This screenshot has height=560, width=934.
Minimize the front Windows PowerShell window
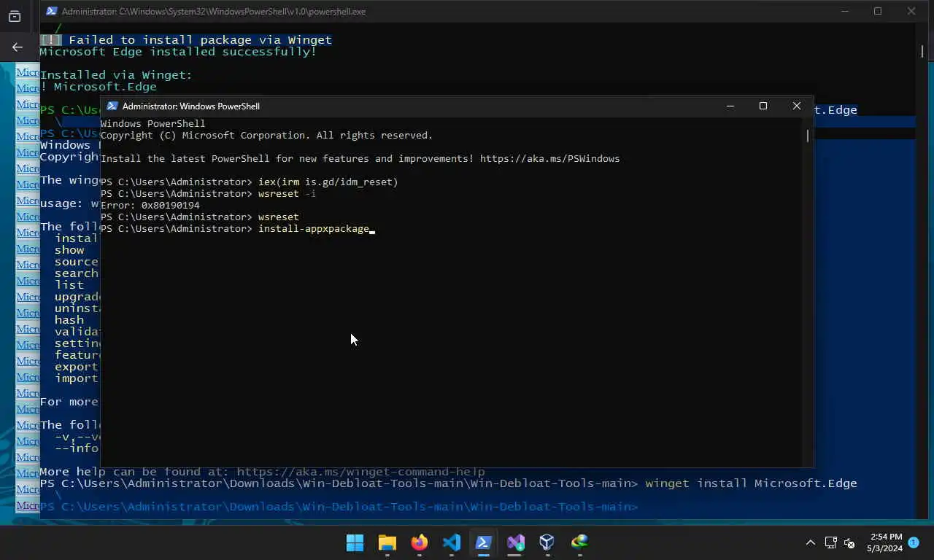tap(730, 106)
